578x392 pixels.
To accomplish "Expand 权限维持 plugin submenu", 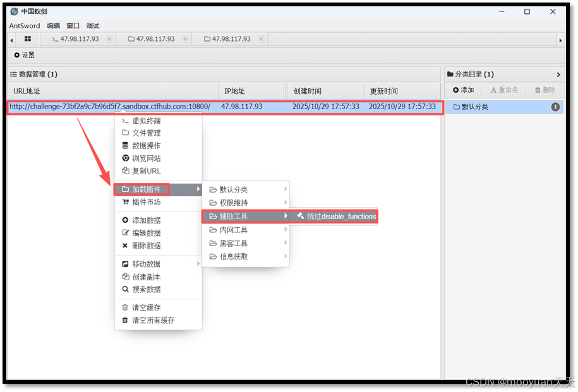I will [x=246, y=203].
